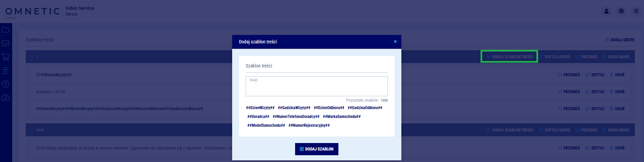Insert the ##DzienWizyty## placeholder tag
The width and height of the screenshot is (644, 162).
(x=260, y=108)
